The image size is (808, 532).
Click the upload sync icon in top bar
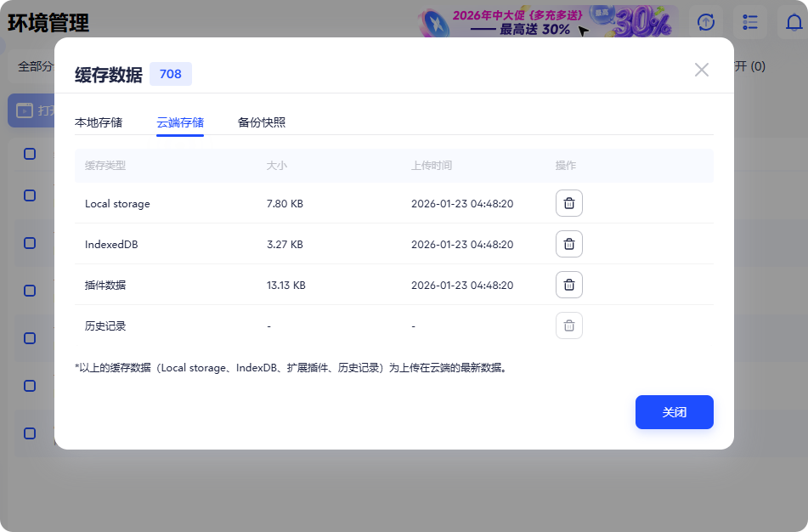tap(705, 22)
